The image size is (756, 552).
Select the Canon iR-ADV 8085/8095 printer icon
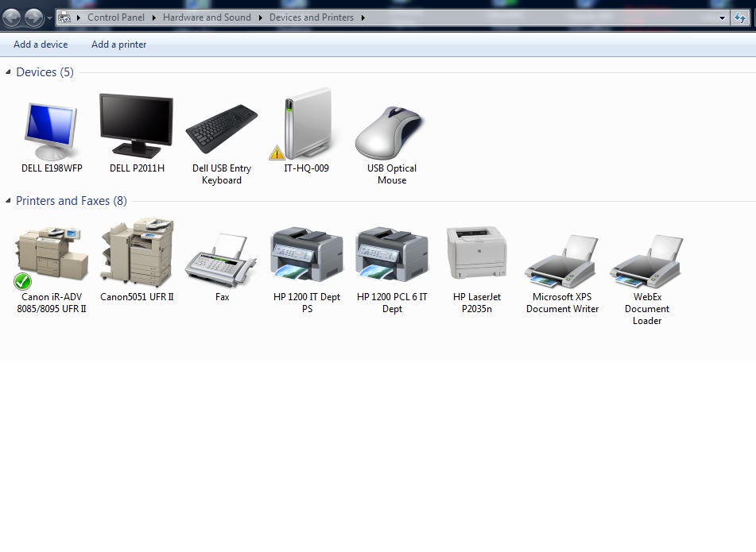click(x=52, y=253)
